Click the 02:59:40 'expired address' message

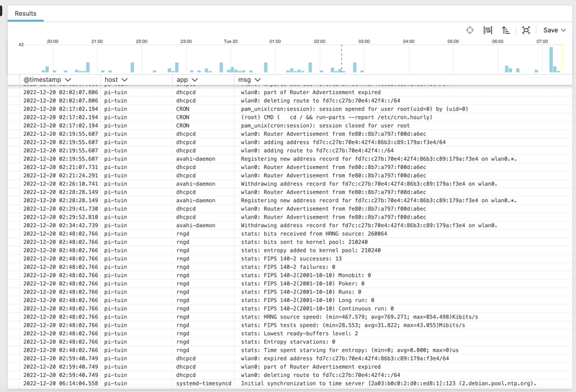pos(345,359)
